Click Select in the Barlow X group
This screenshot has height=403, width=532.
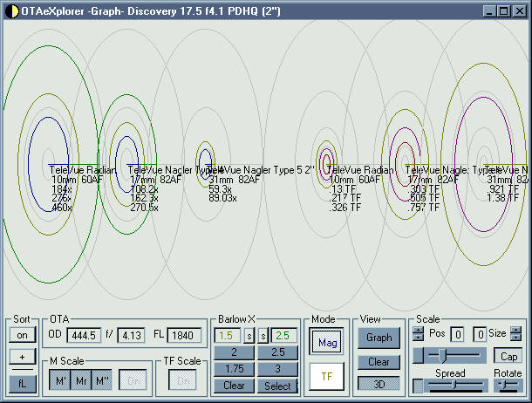278,386
